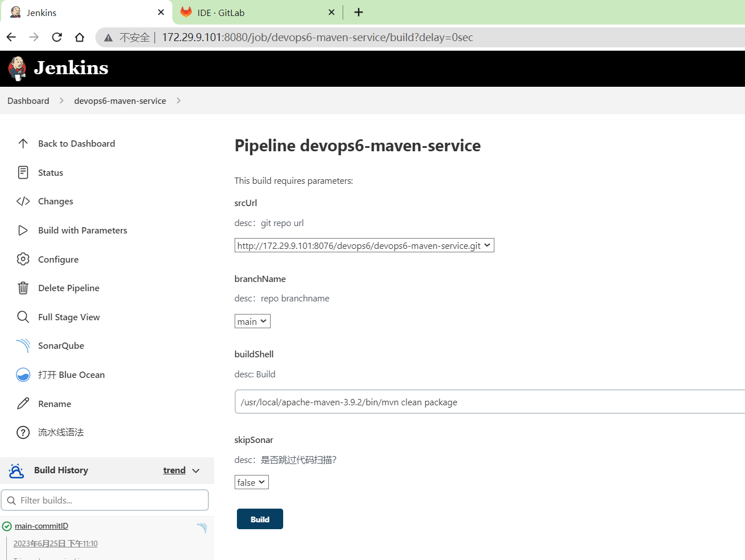Open the trend link in Build History

point(174,470)
